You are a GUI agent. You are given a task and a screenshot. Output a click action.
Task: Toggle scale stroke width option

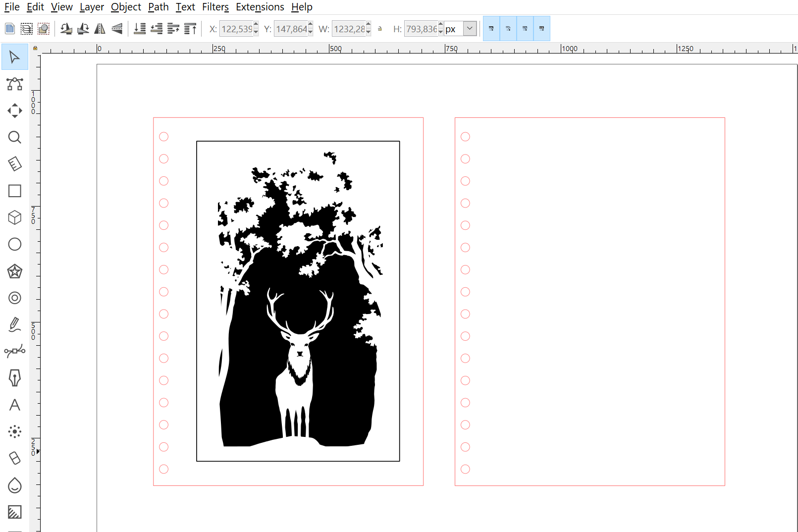point(491,29)
